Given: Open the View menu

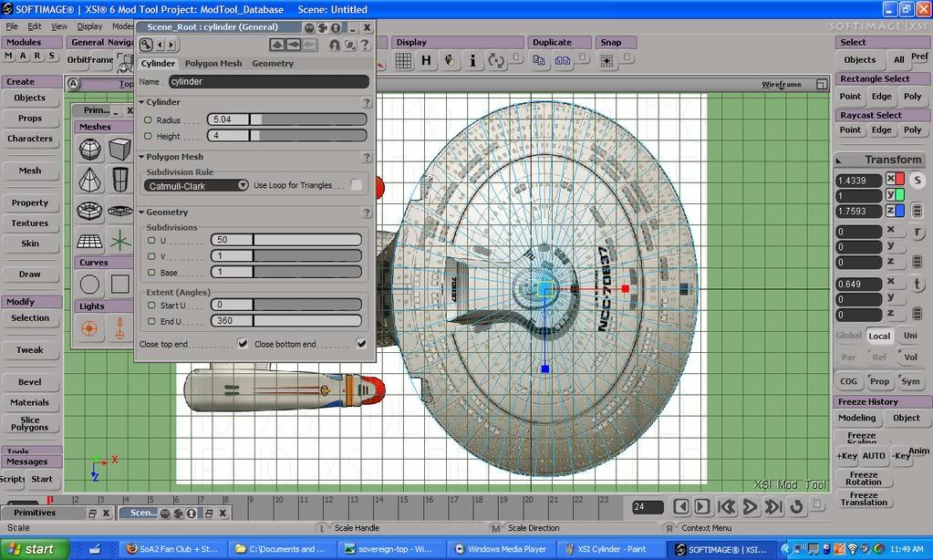Looking at the screenshot, I should coord(59,26).
